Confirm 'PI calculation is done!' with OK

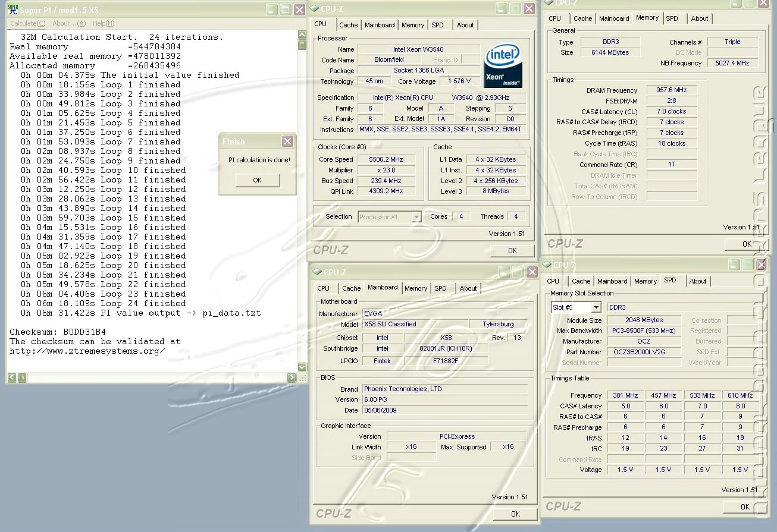pos(257,180)
